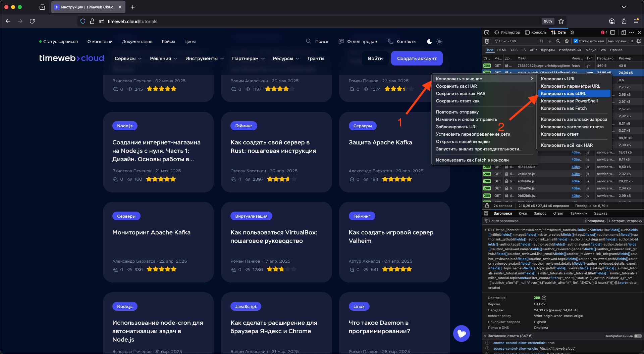
Task: Expand the Партнерам navigation dropdown
Action: click(x=248, y=58)
